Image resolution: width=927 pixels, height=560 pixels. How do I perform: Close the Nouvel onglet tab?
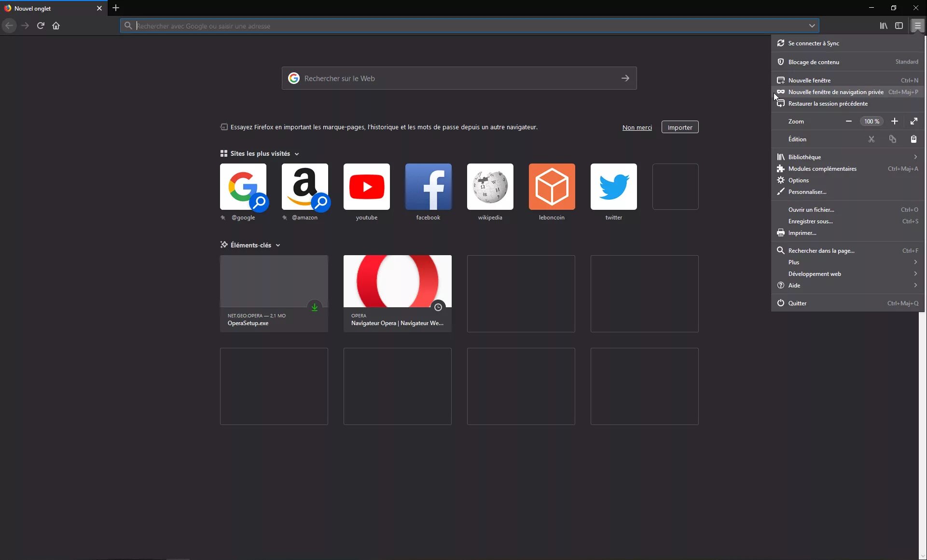click(99, 8)
